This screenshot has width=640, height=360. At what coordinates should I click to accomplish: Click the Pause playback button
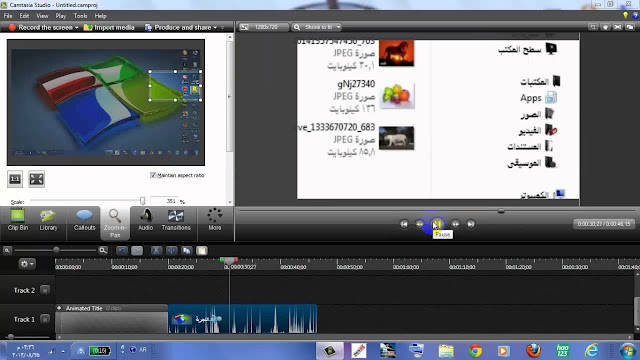click(437, 224)
